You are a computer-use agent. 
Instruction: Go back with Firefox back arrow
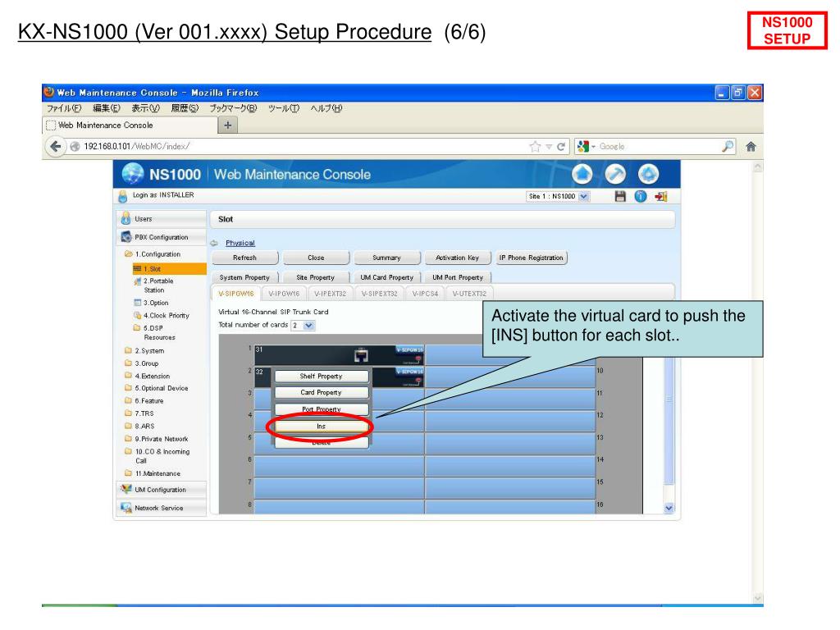[55, 146]
